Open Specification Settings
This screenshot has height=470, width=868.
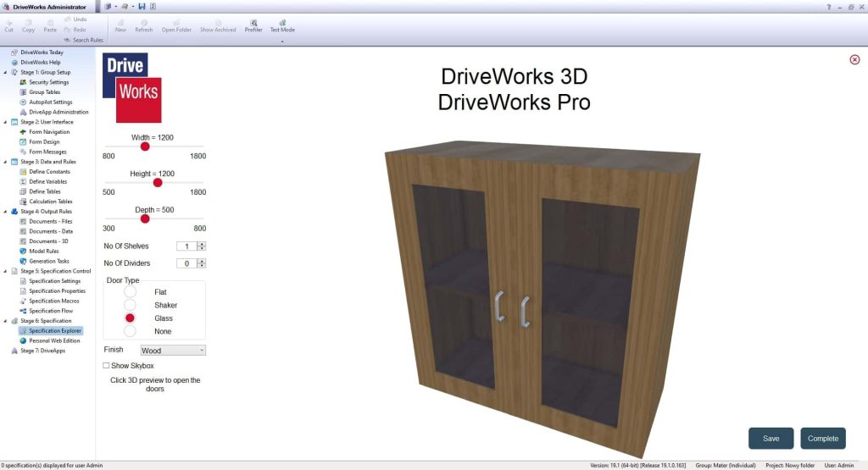click(x=50, y=281)
